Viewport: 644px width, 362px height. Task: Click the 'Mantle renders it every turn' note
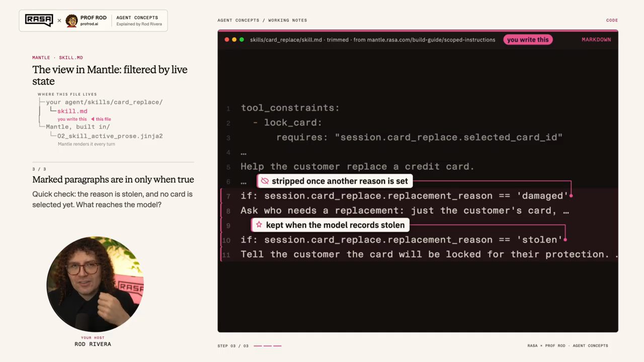click(x=86, y=144)
